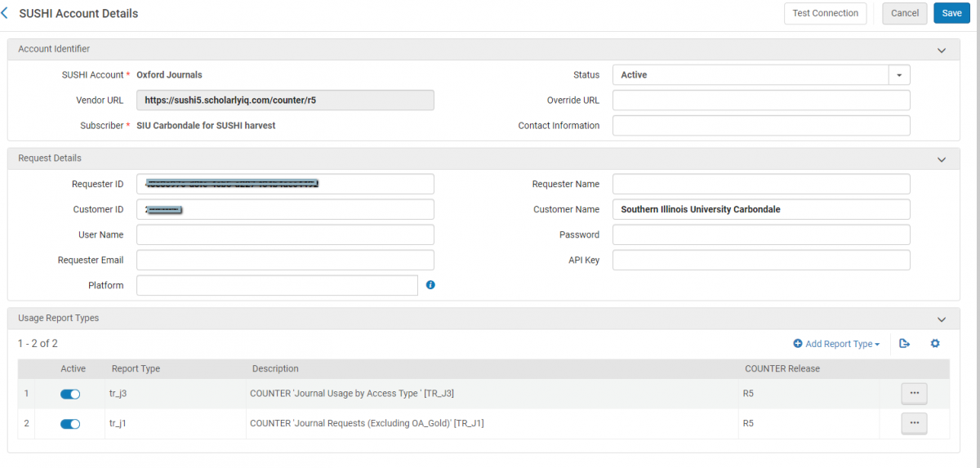
Task: Click the Requester Email input field
Action: (285, 261)
